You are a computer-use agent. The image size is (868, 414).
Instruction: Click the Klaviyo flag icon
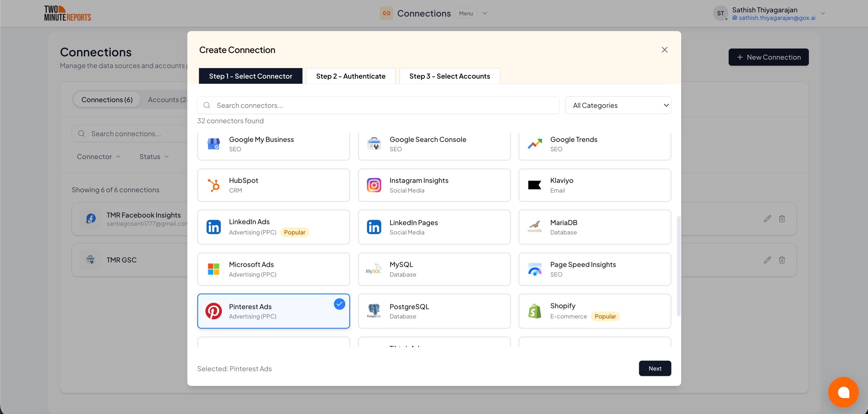(x=534, y=185)
